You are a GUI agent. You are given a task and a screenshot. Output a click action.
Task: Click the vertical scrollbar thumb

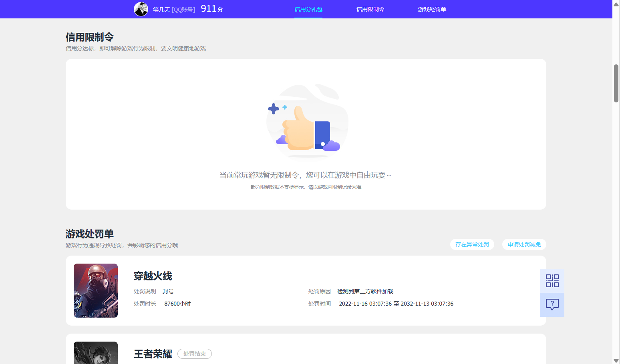coord(616,83)
